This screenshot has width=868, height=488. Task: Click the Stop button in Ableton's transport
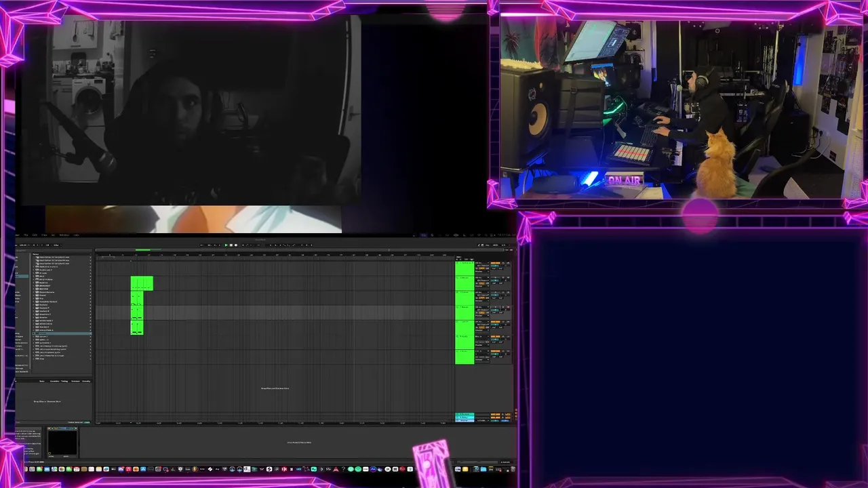[x=231, y=245]
